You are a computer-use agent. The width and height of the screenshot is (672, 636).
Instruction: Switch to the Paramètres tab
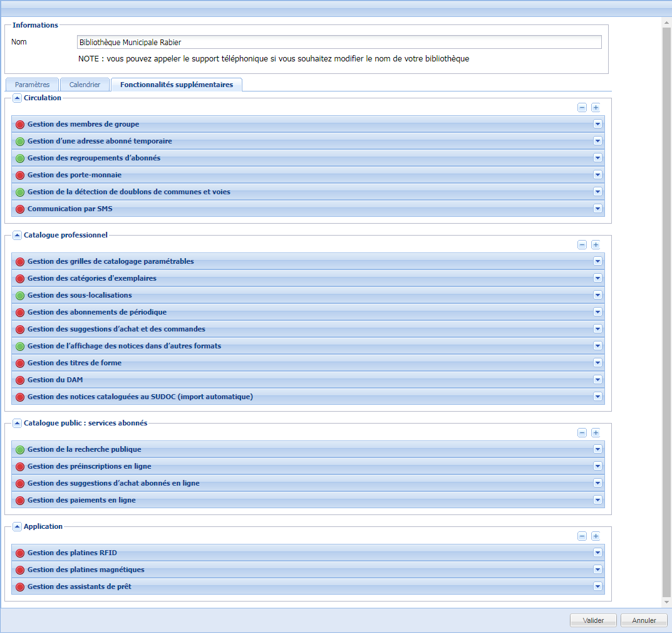pos(32,84)
